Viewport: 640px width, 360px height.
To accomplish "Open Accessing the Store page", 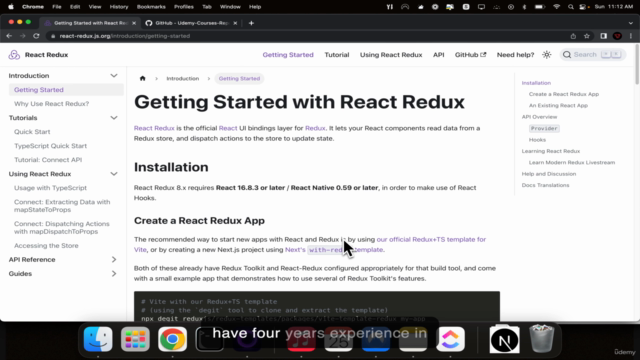I will [x=46, y=246].
